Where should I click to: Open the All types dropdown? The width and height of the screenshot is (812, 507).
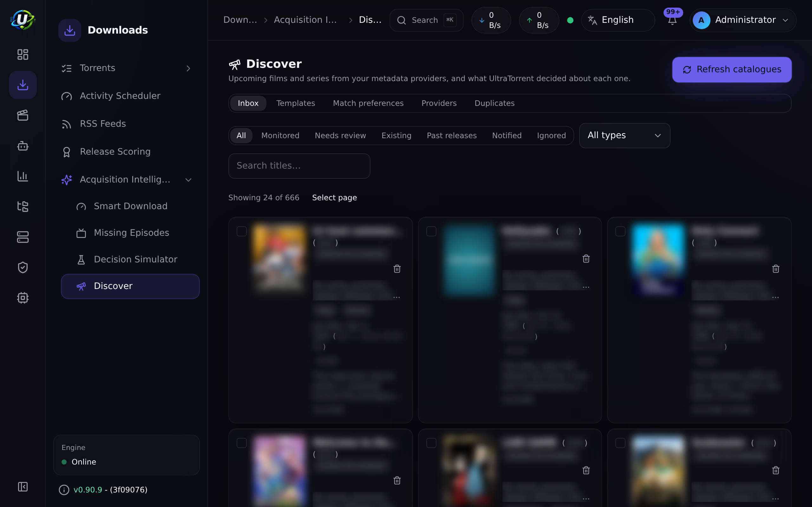[x=625, y=136]
